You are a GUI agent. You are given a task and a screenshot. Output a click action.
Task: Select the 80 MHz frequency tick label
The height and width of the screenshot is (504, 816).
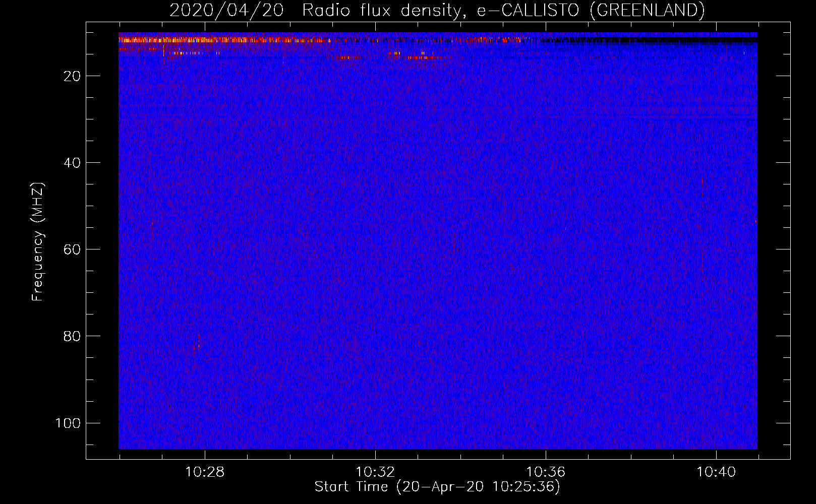click(x=72, y=336)
